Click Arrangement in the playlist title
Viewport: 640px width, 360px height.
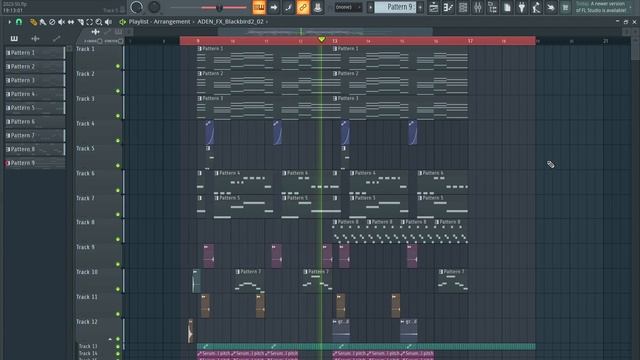pyautogui.click(x=171, y=22)
